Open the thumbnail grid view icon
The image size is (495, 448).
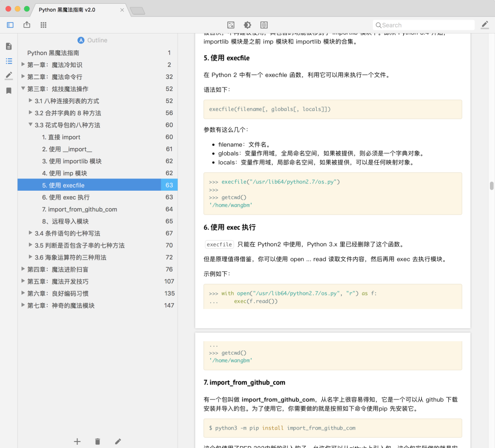tap(44, 25)
